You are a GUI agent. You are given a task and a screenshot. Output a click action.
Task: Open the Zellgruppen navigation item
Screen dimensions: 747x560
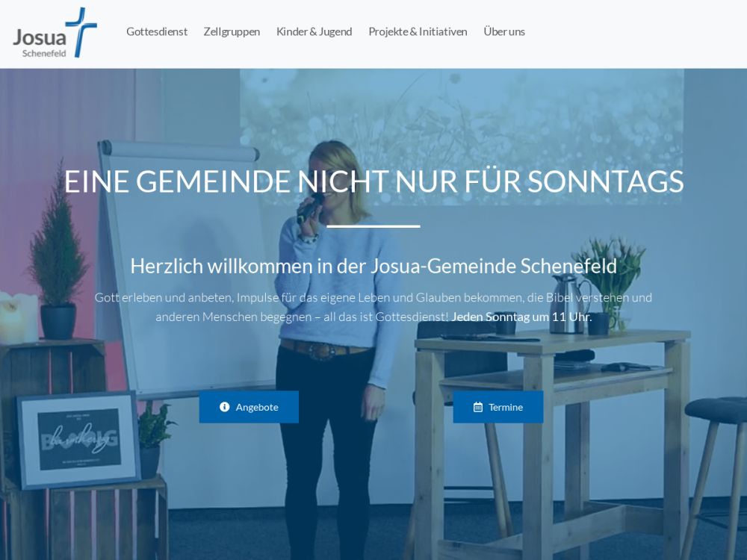point(232,31)
